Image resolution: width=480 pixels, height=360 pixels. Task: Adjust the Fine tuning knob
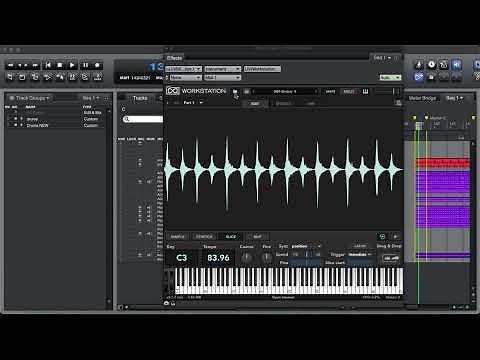pyautogui.click(x=266, y=257)
